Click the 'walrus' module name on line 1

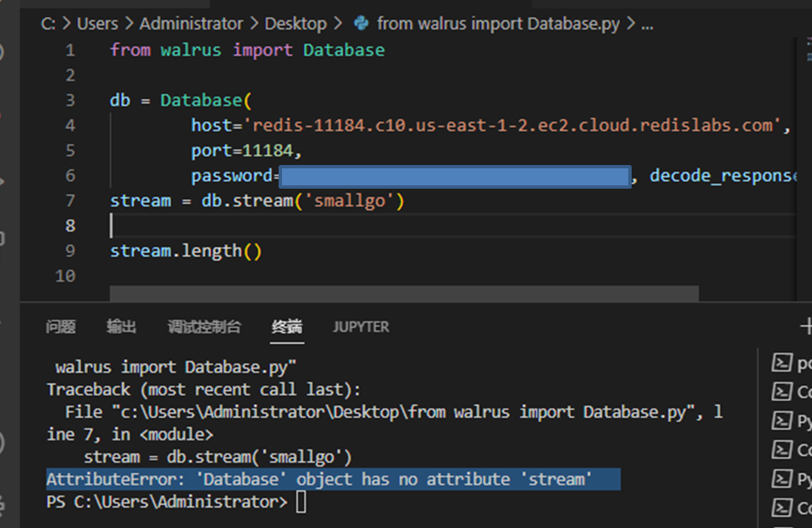tap(191, 50)
